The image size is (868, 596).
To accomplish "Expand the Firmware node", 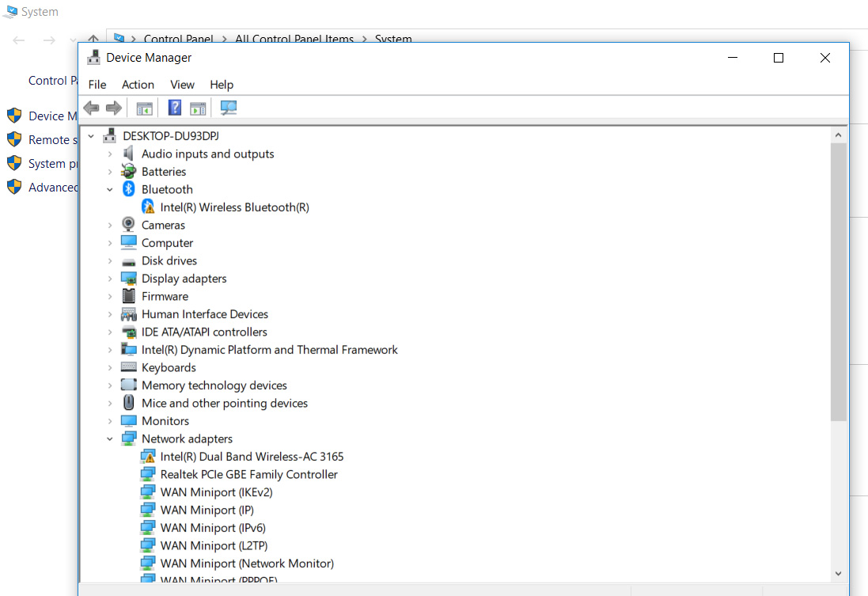I will click(110, 296).
